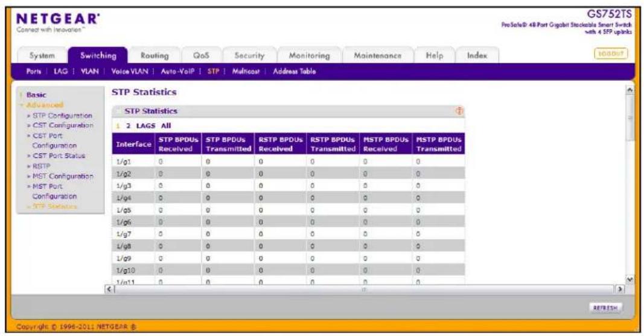Open the Voice VLAN submenu

[130, 71]
